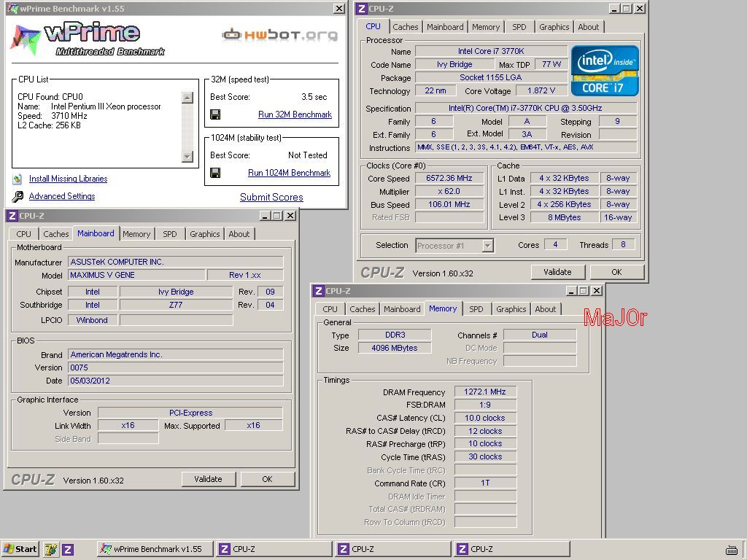This screenshot has width=747, height=560.
Task: Activate the third CPU-Z taskbar button
Action: [x=512, y=549]
